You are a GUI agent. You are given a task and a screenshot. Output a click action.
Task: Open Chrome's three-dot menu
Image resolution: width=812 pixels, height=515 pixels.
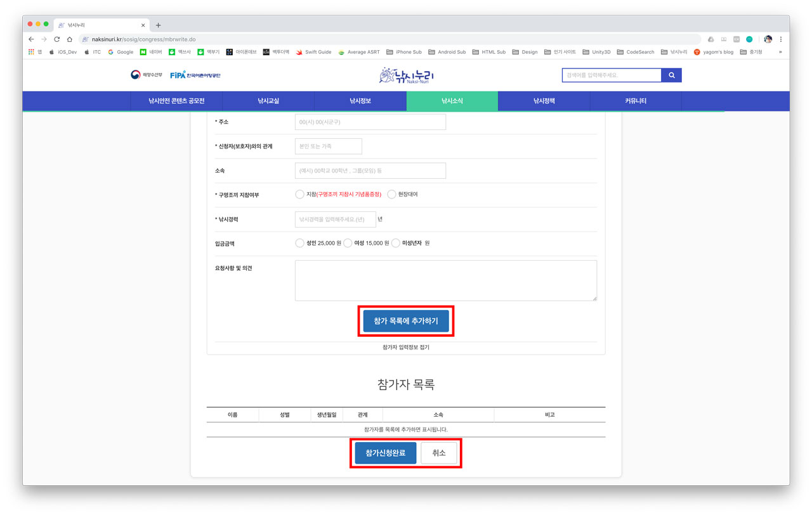pos(781,39)
